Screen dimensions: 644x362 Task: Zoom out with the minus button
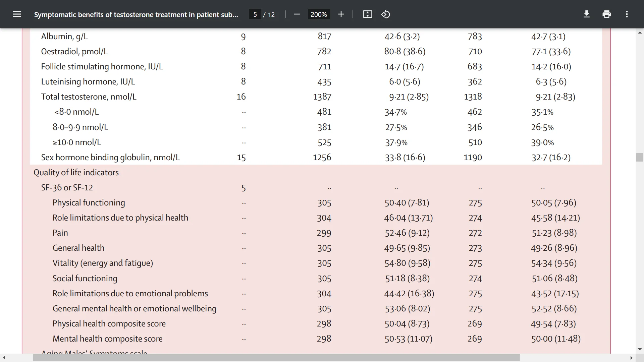point(297,14)
